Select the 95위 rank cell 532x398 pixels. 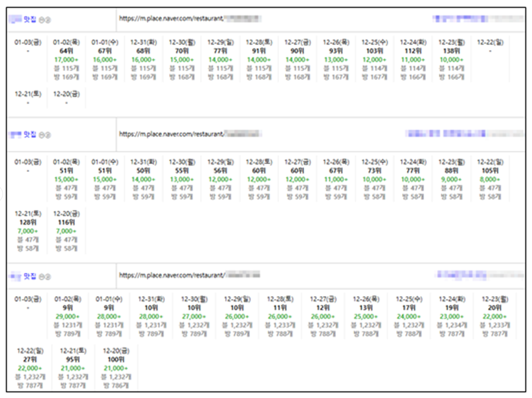pyautogui.click(x=73, y=359)
